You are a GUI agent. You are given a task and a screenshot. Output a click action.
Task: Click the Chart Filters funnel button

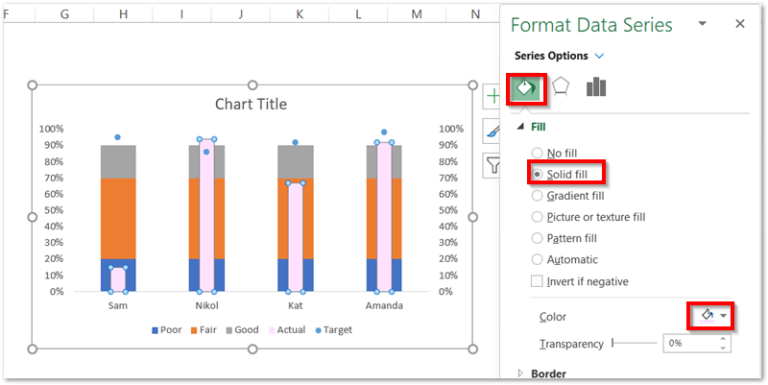[491, 165]
